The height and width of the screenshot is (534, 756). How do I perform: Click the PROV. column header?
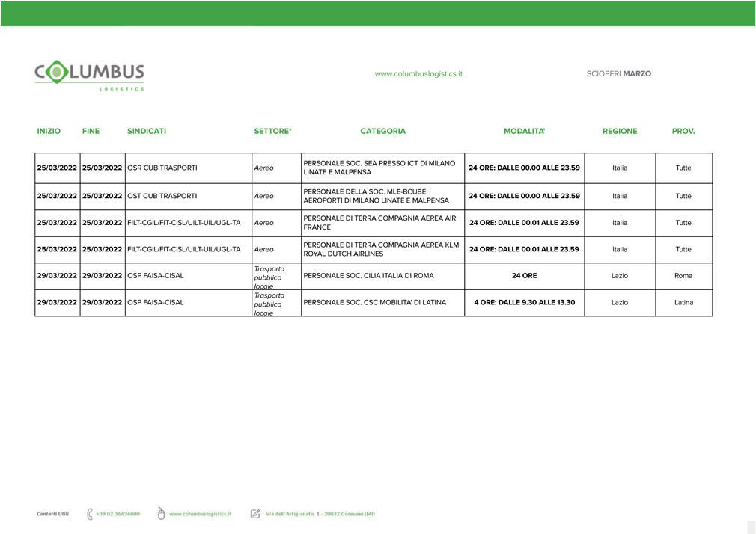click(x=683, y=131)
